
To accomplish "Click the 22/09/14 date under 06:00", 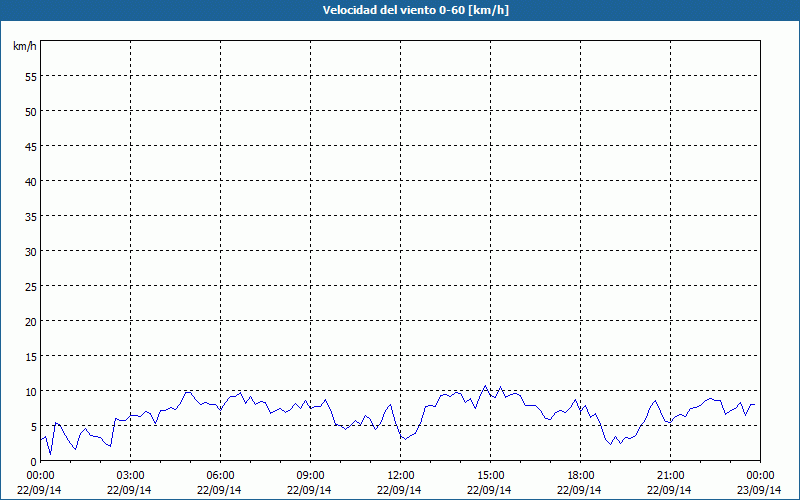I will coord(219,490).
